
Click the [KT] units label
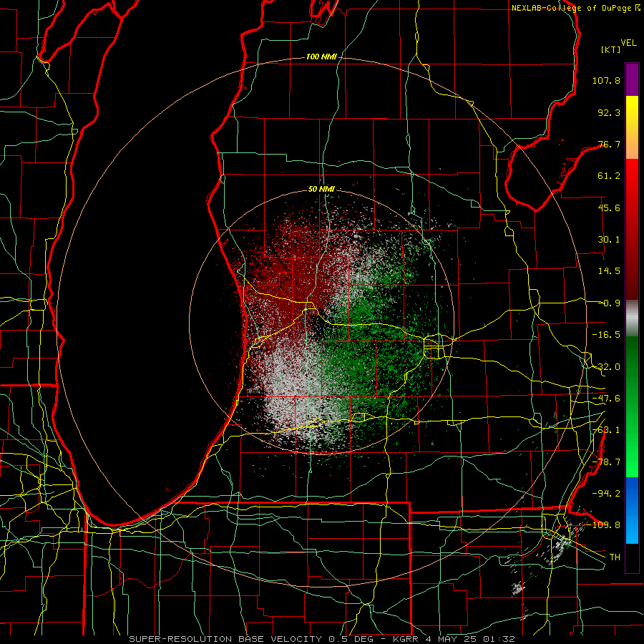click(x=611, y=49)
